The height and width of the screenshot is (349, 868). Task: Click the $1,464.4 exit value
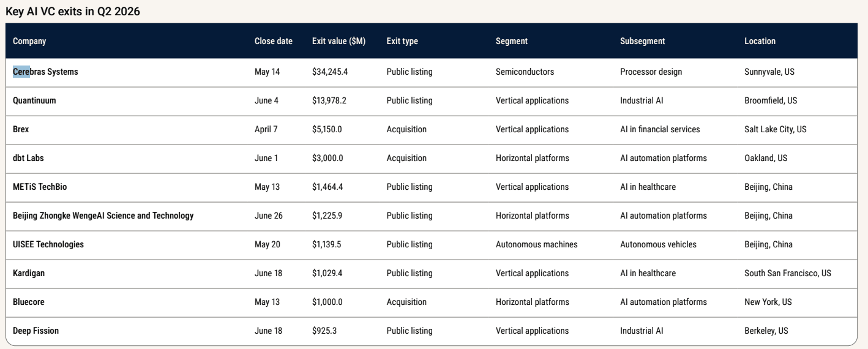tap(327, 187)
